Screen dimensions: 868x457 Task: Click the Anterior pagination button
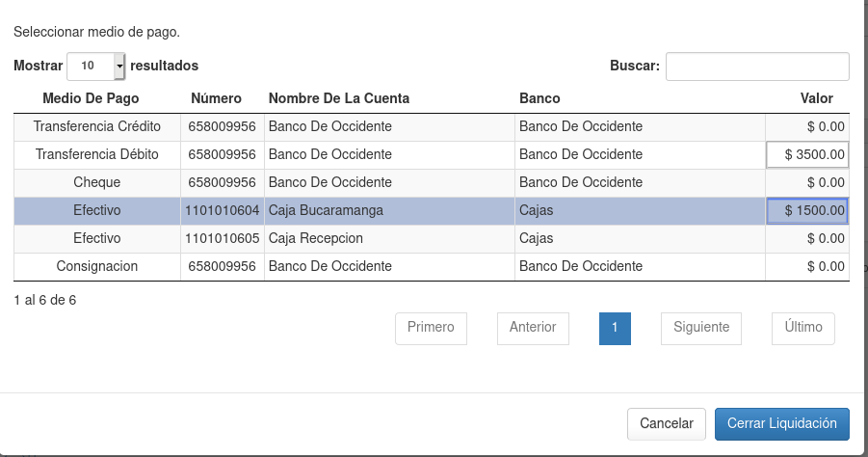tap(533, 328)
